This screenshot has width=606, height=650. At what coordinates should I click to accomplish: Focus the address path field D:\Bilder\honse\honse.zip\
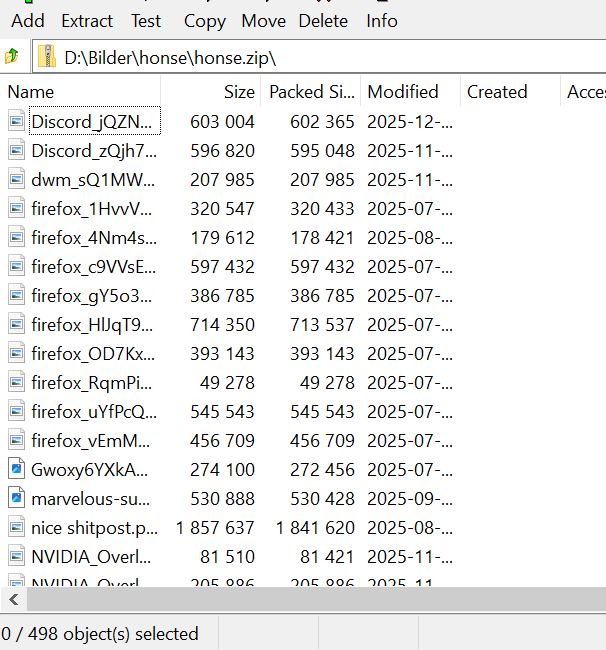click(319, 57)
